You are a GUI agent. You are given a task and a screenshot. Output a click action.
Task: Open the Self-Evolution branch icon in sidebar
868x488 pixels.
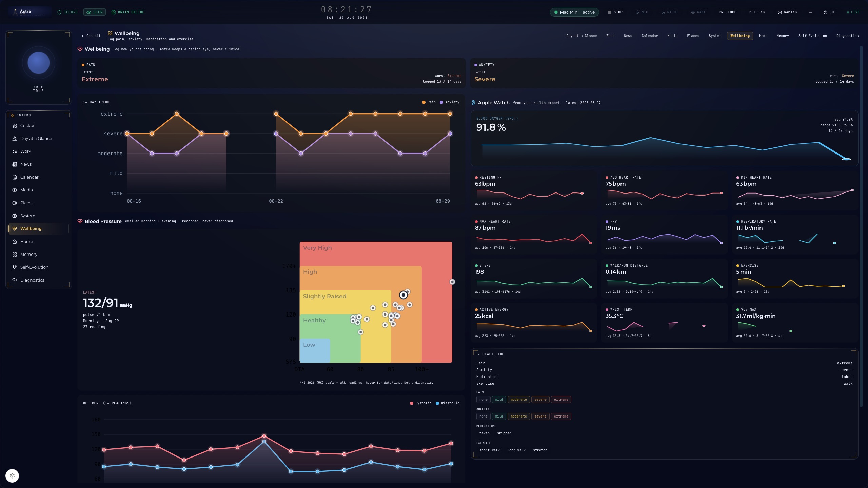(15, 267)
